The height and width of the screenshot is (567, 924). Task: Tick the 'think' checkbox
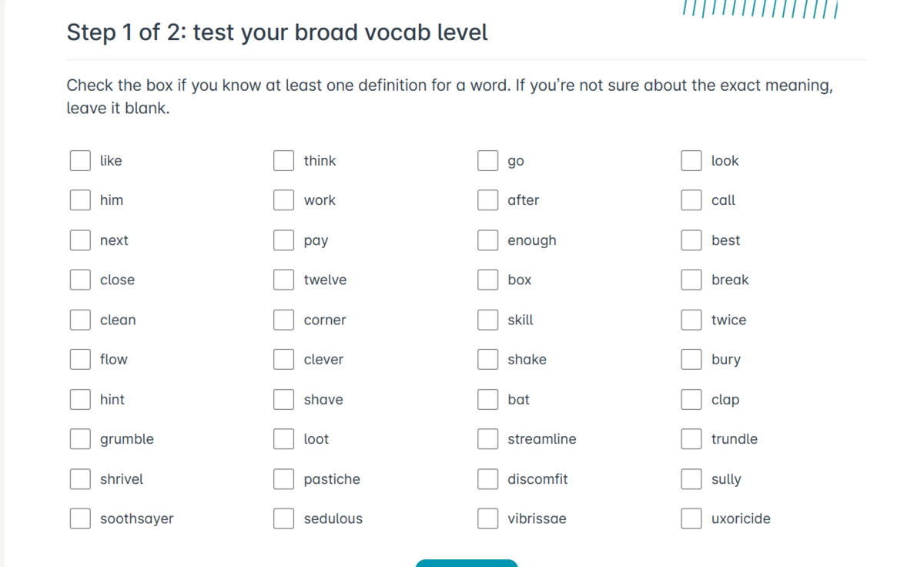pos(284,160)
